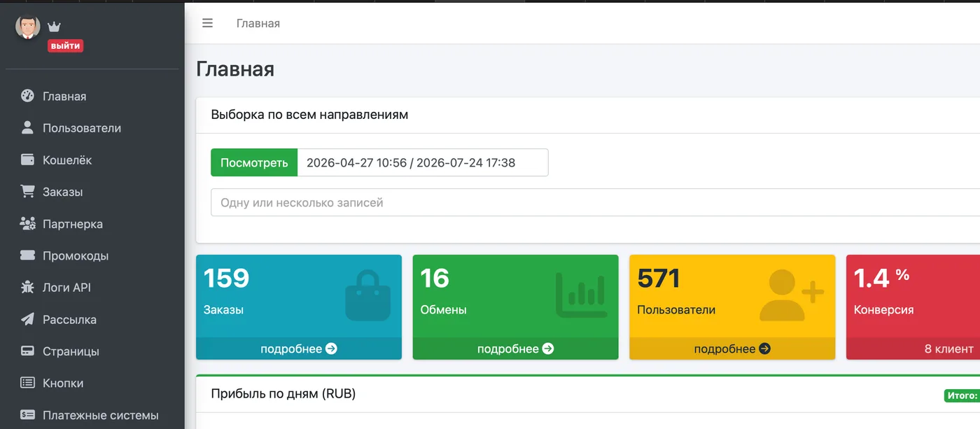Click the green Посмотреть button
The image size is (980, 429).
click(254, 162)
